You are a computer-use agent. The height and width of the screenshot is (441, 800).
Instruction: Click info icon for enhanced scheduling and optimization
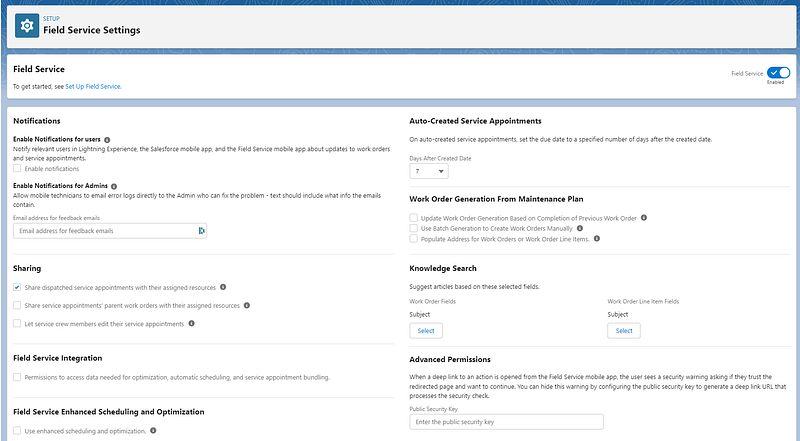click(154, 431)
